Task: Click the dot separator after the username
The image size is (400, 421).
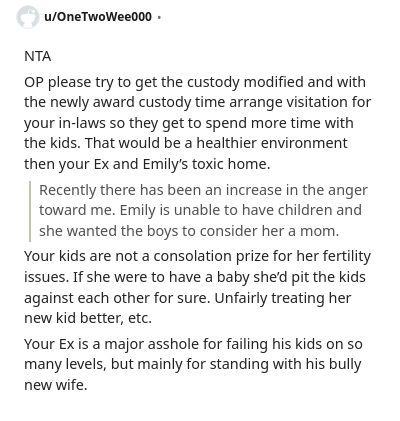Action: (159, 17)
